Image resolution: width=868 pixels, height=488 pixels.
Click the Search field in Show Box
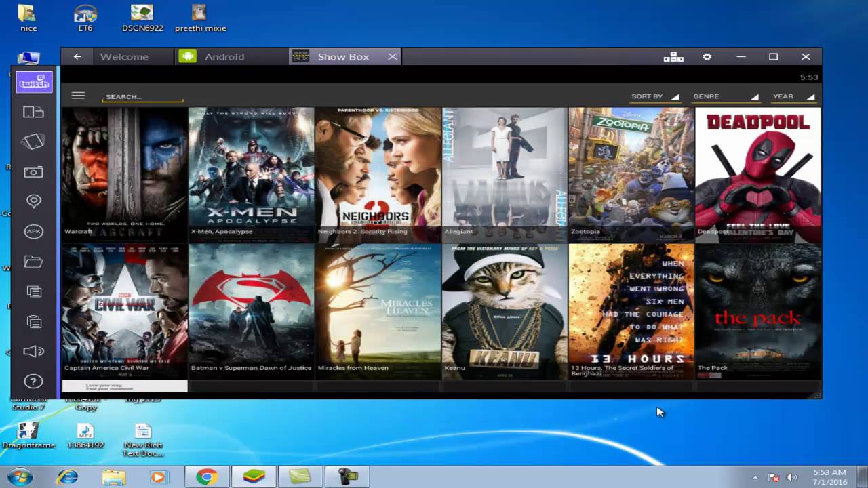click(x=143, y=96)
